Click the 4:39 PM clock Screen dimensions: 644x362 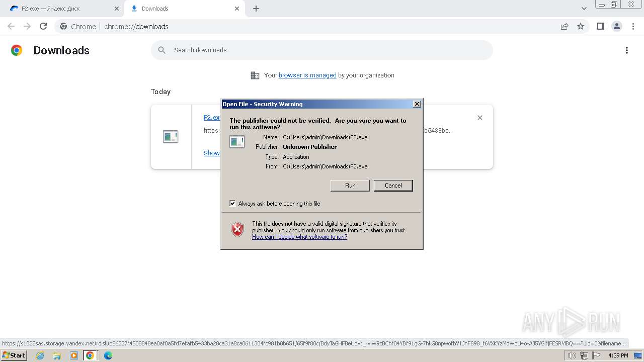(x=618, y=355)
